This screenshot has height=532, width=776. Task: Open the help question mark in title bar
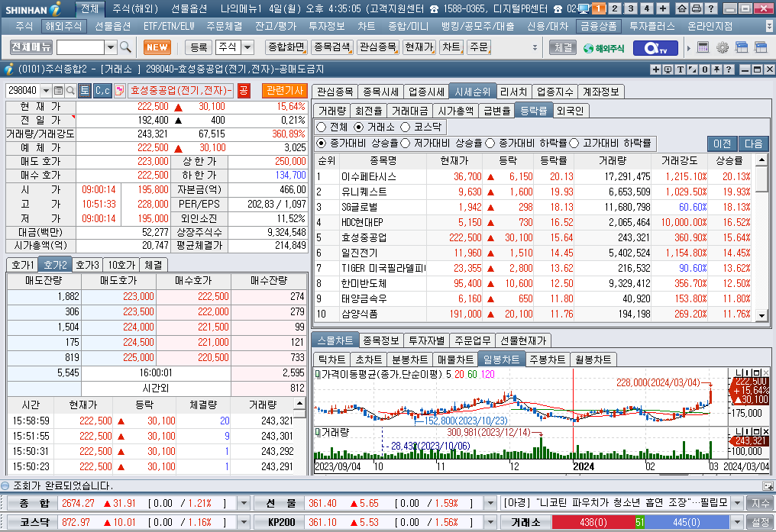(x=711, y=8)
